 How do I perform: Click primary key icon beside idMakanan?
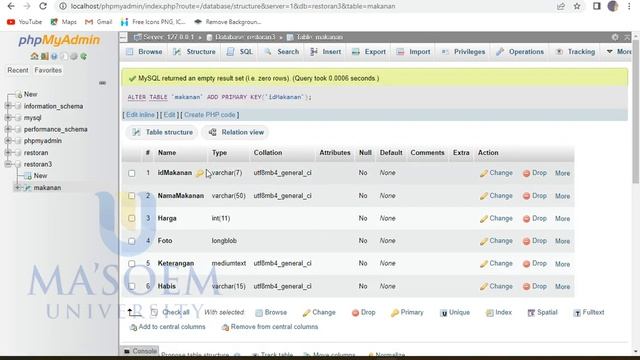tap(199, 173)
